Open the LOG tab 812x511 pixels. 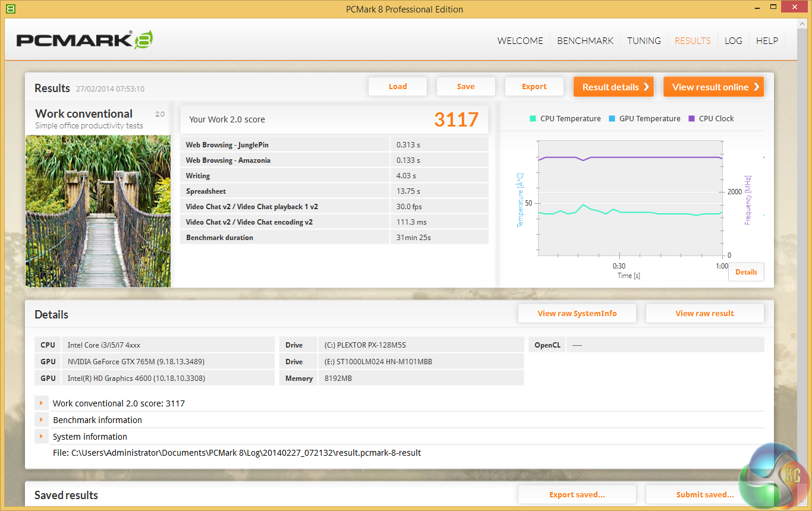(x=733, y=41)
